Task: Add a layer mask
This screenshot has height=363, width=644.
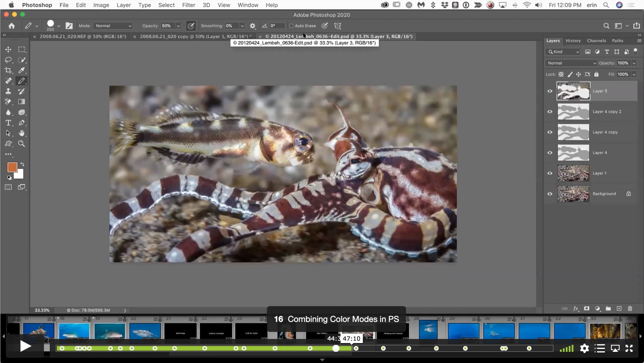Action: point(587,308)
